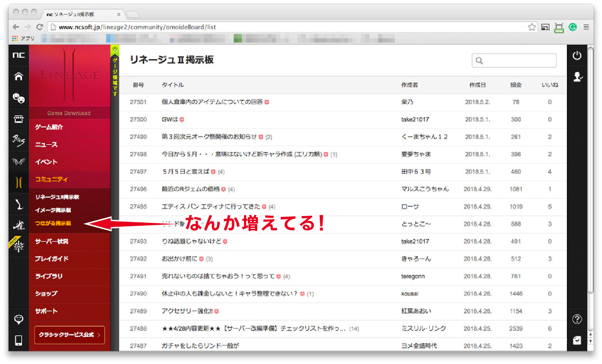Click クラシックサービス公式 button

(x=70, y=335)
